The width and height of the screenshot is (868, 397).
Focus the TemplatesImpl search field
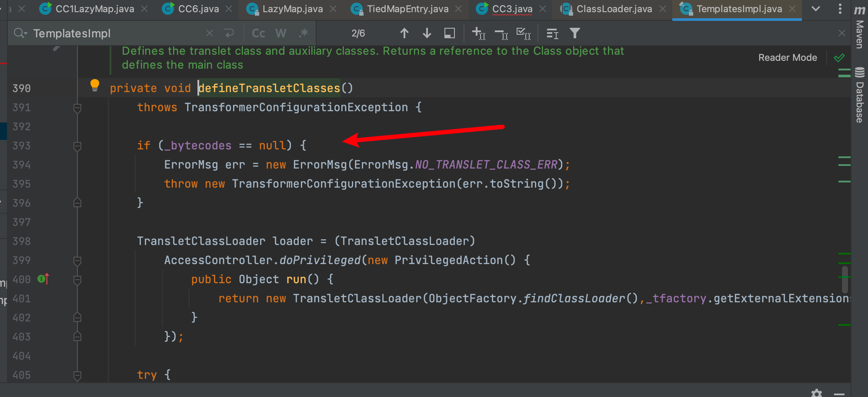pyautogui.click(x=117, y=33)
